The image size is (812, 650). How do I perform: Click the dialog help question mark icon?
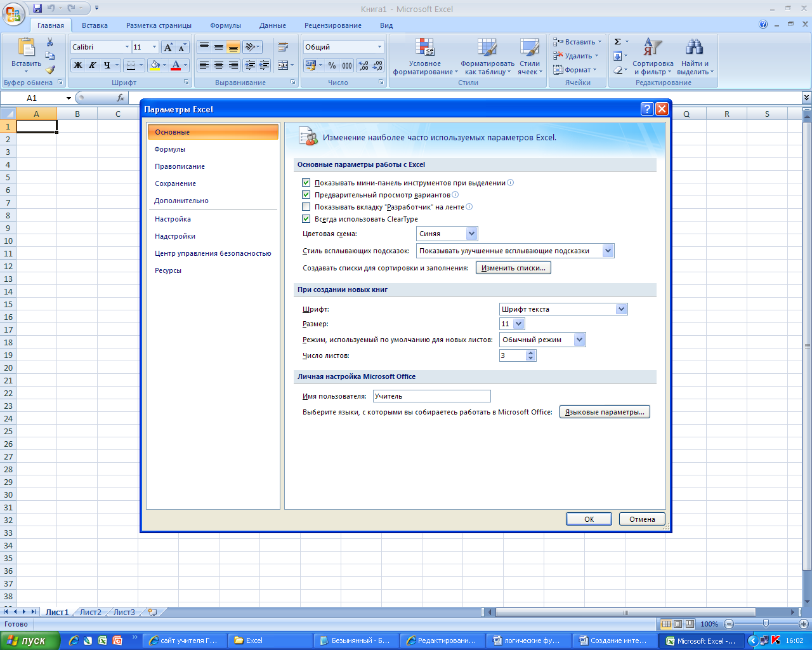646,109
